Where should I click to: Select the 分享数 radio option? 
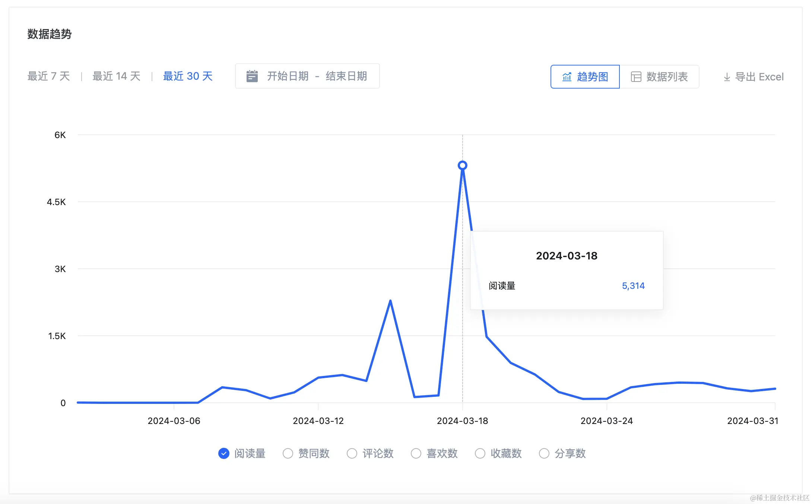(544, 453)
